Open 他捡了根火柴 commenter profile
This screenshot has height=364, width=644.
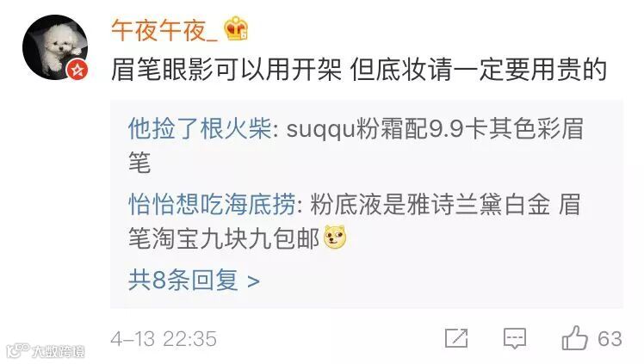click(200, 128)
